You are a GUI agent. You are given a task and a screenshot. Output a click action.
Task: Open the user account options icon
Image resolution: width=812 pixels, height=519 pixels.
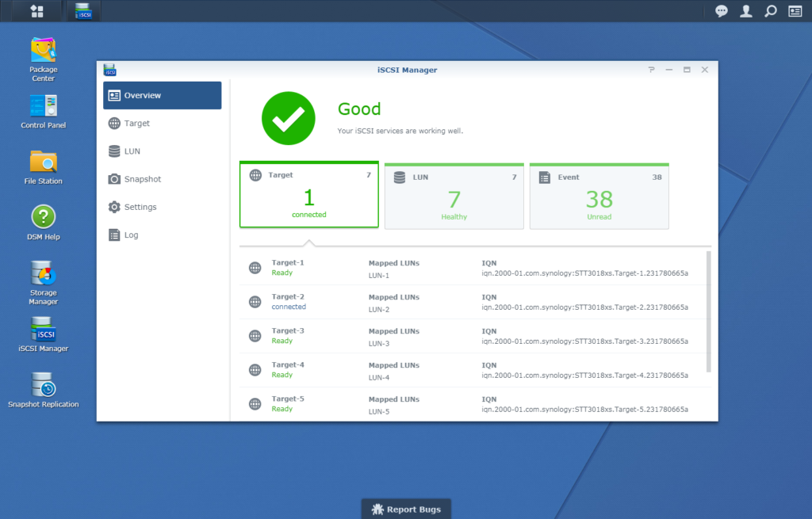click(745, 11)
